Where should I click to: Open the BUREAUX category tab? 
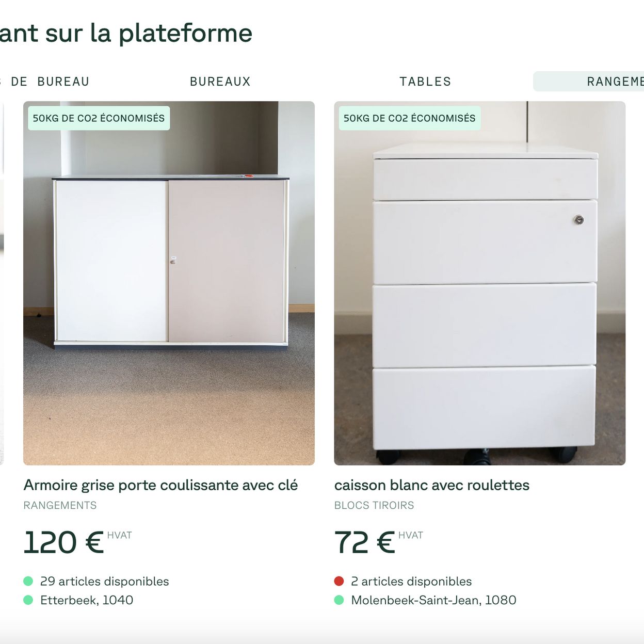coord(220,82)
